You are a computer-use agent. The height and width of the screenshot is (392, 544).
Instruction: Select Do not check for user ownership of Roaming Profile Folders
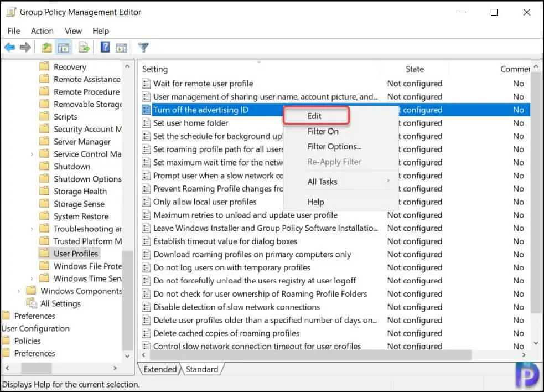(x=260, y=294)
